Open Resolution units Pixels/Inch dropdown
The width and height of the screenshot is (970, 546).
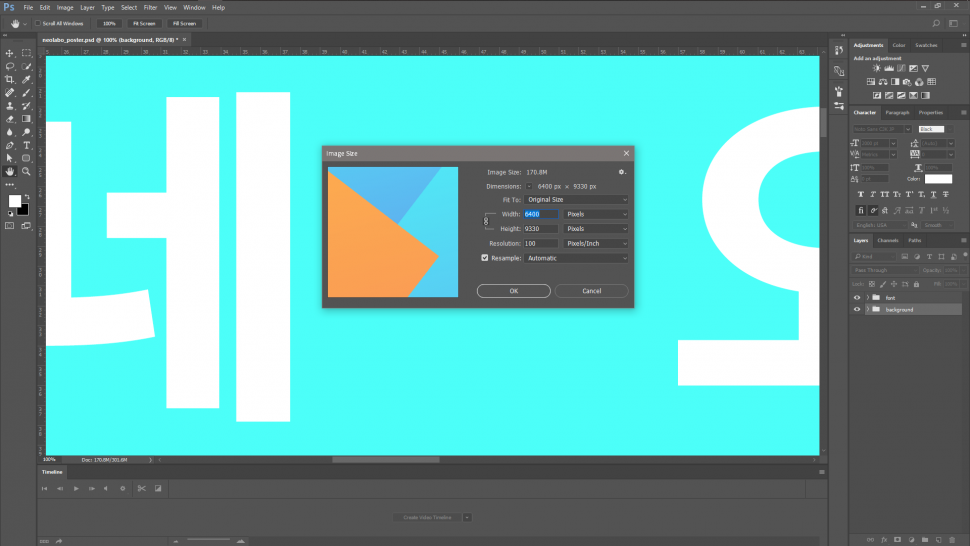point(596,244)
